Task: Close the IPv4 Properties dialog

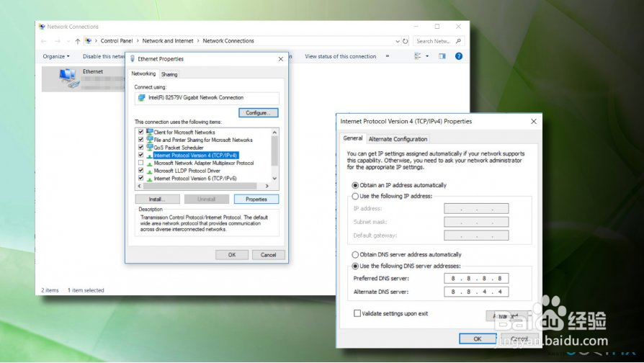Action: pos(534,122)
